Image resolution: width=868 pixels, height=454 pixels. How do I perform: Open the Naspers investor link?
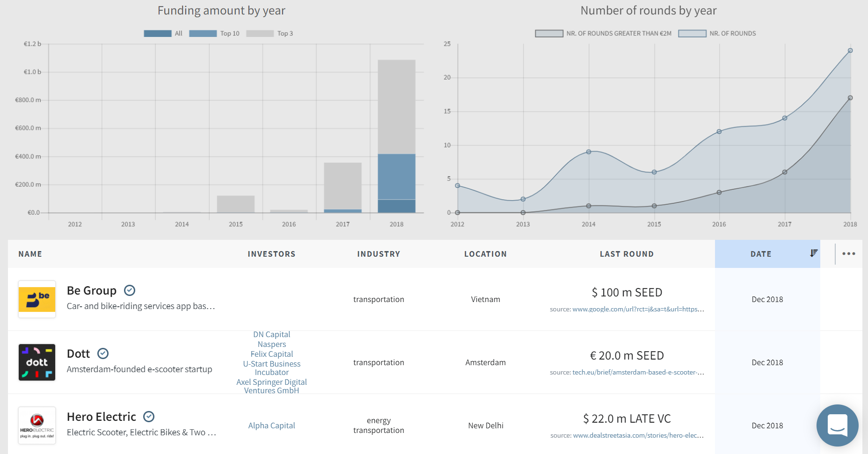(271, 344)
